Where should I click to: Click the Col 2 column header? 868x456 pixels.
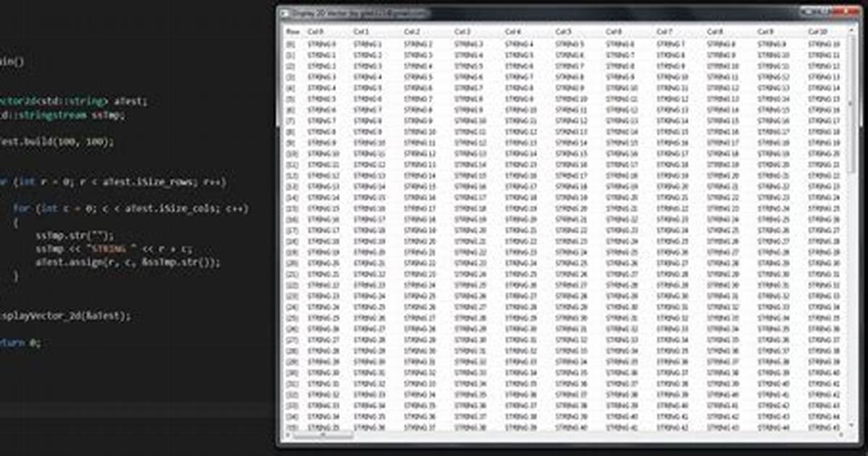click(412, 32)
